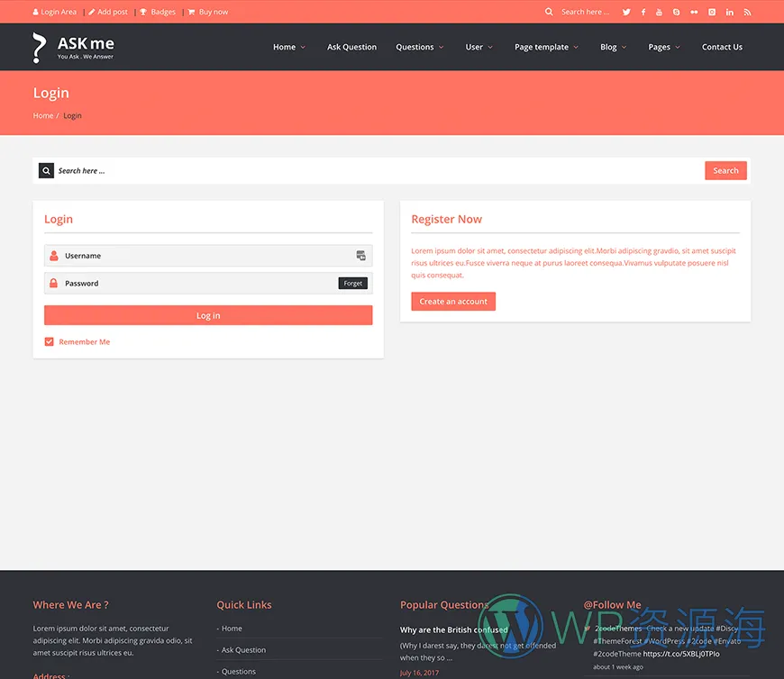Screen dimensions: 784x679
Task: Click the Create an account button
Action: click(x=453, y=302)
